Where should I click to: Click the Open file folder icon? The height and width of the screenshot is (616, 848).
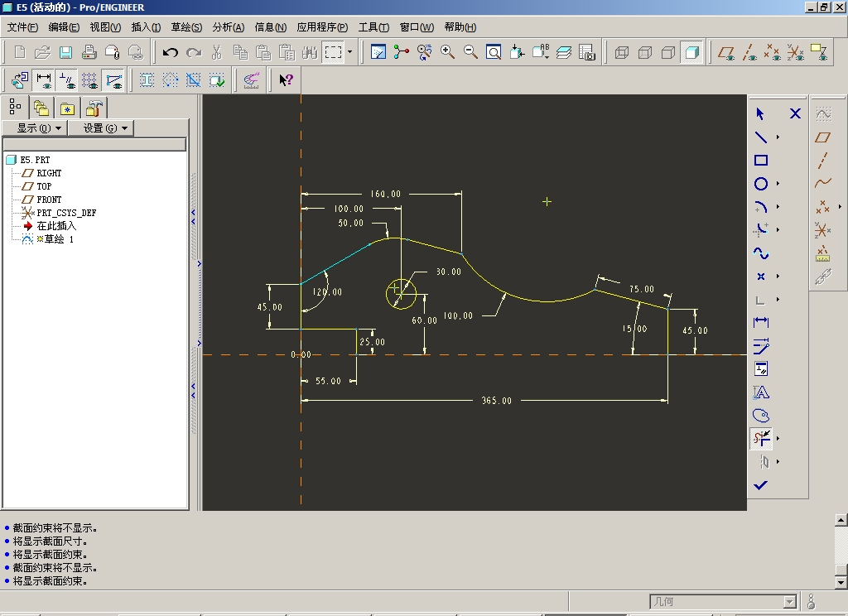click(42, 52)
